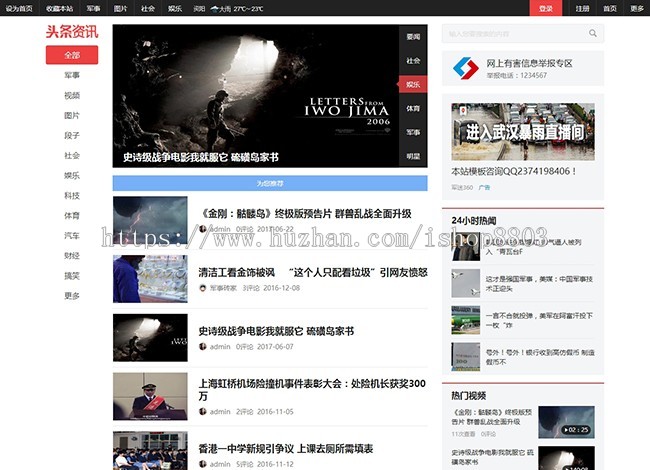Select 汽车 in the left sidebar
The height and width of the screenshot is (470, 650).
point(72,235)
